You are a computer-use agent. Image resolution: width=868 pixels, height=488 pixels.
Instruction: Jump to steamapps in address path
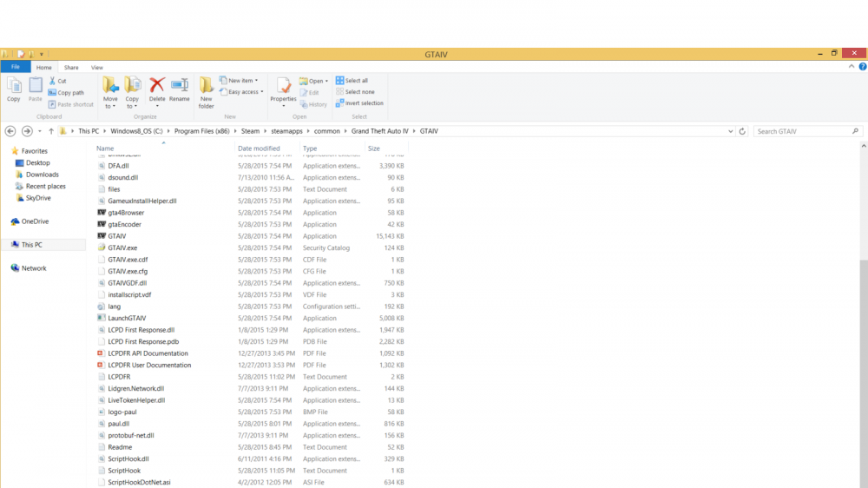coord(286,131)
